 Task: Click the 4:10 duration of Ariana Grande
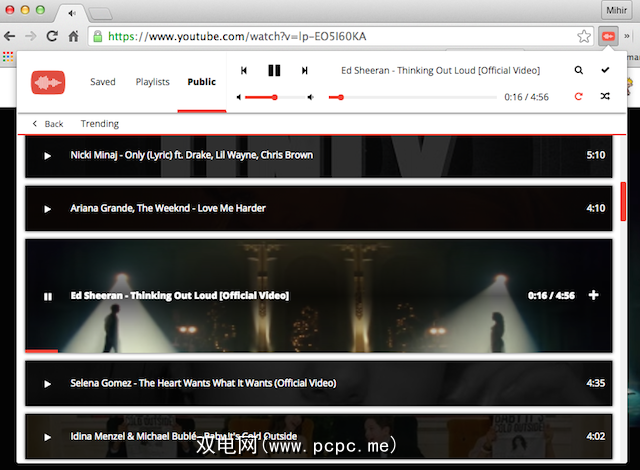tap(596, 208)
